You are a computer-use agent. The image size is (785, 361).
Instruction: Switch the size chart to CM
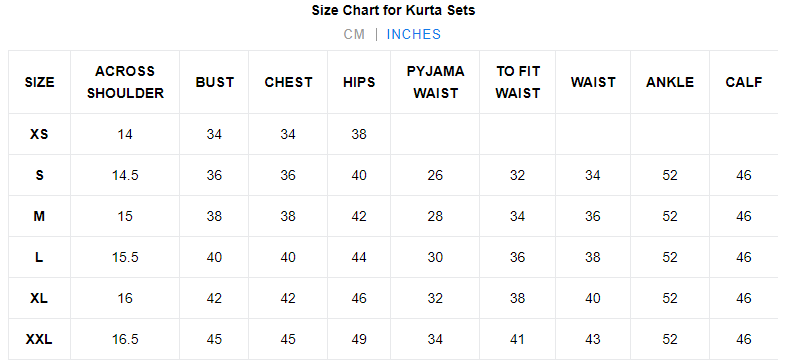click(x=354, y=35)
